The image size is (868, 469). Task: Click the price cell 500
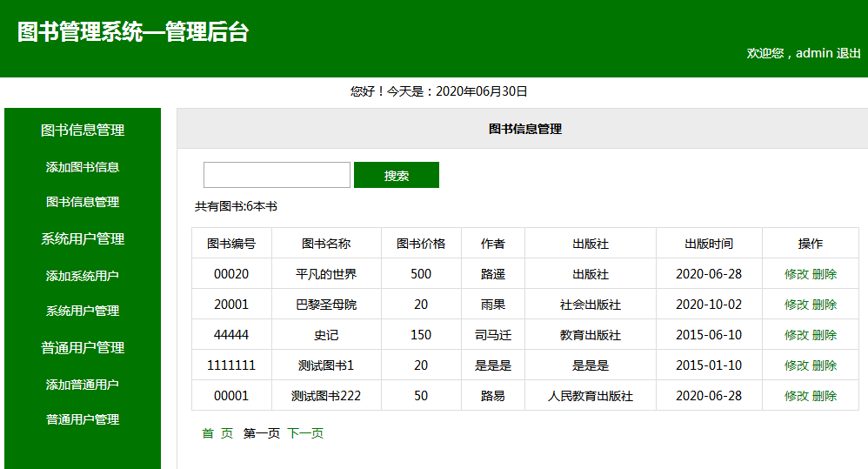click(x=421, y=274)
